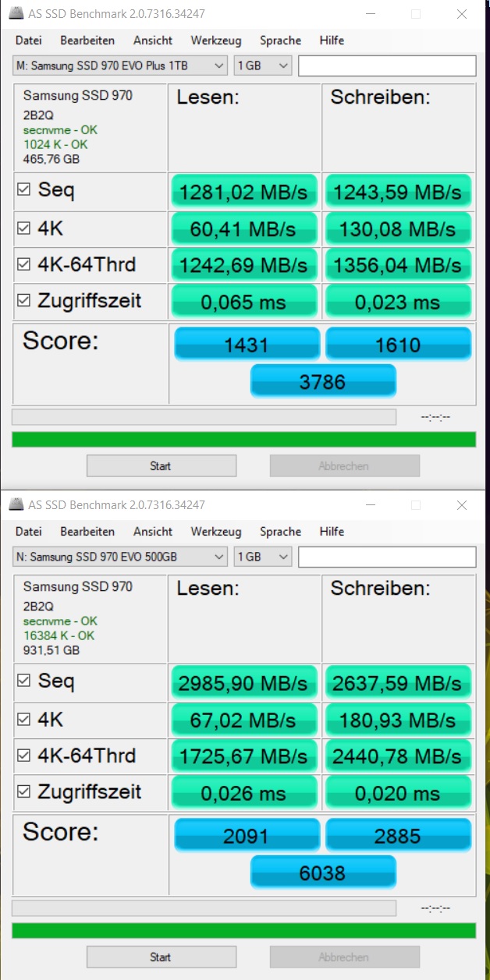
Task: Toggle Zugriffszeit checkbox in 970 EVO 500GB window
Action: point(24,792)
